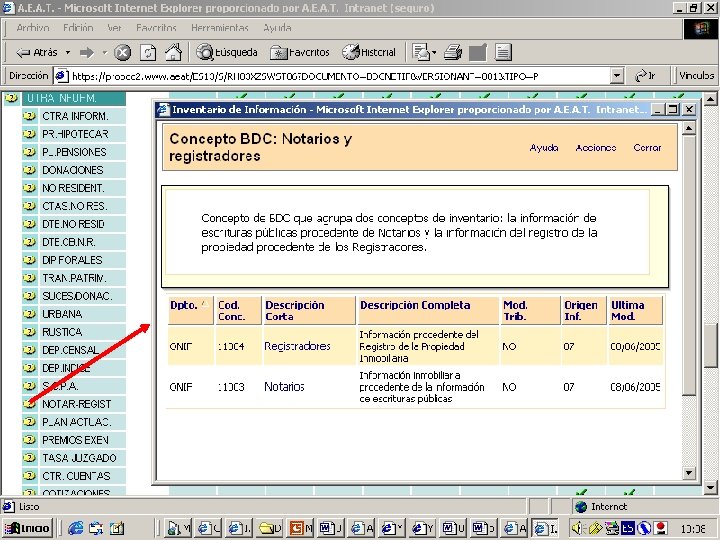Image resolution: width=720 pixels, height=540 pixels.
Task: Open the Archivo menu
Action: point(33,28)
